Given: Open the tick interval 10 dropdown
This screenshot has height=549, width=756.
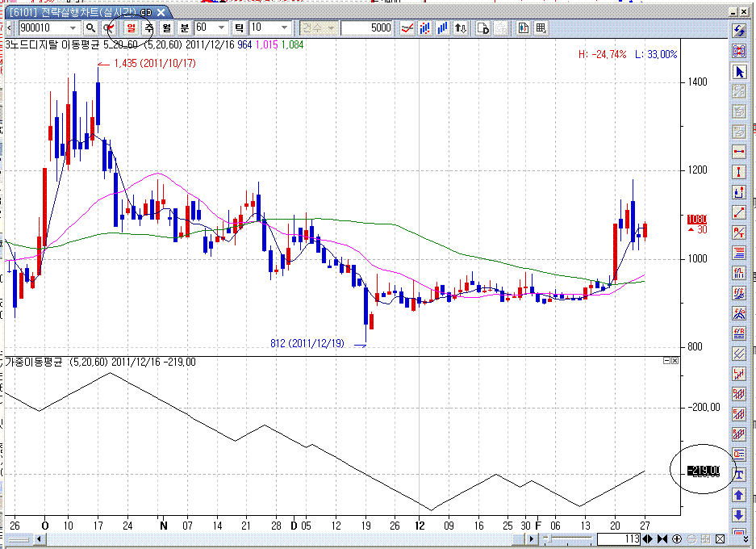Looking at the screenshot, I should (284, 28).
